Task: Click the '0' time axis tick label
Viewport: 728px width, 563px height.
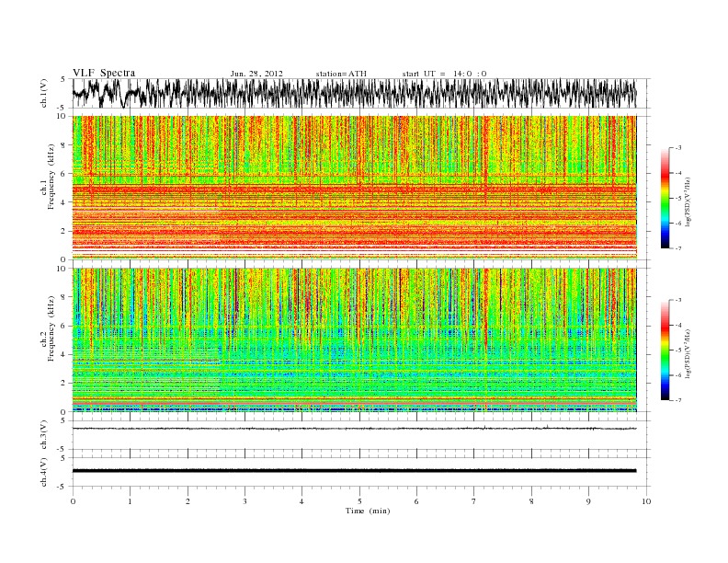Action: [73, 501]
